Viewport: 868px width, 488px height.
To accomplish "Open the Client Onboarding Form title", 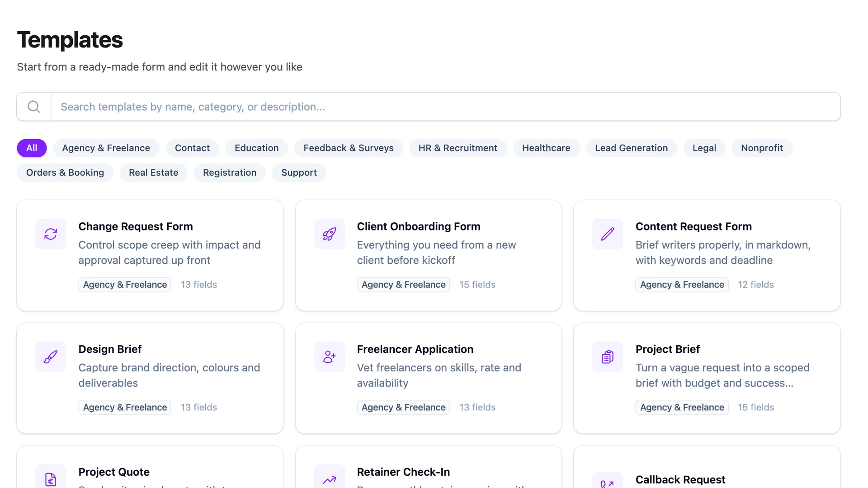I will pos(419,226).
